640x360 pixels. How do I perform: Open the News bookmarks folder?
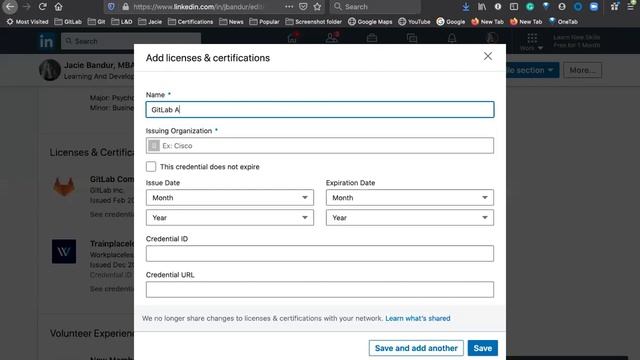(231, 22)
